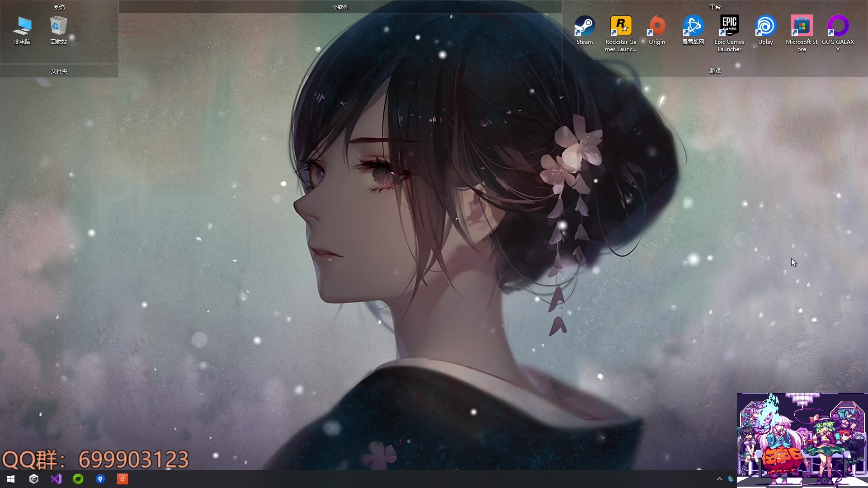Launch Visual Studio from the taskbar
This screenshot has height=488, width=868.
click(56, 479)
